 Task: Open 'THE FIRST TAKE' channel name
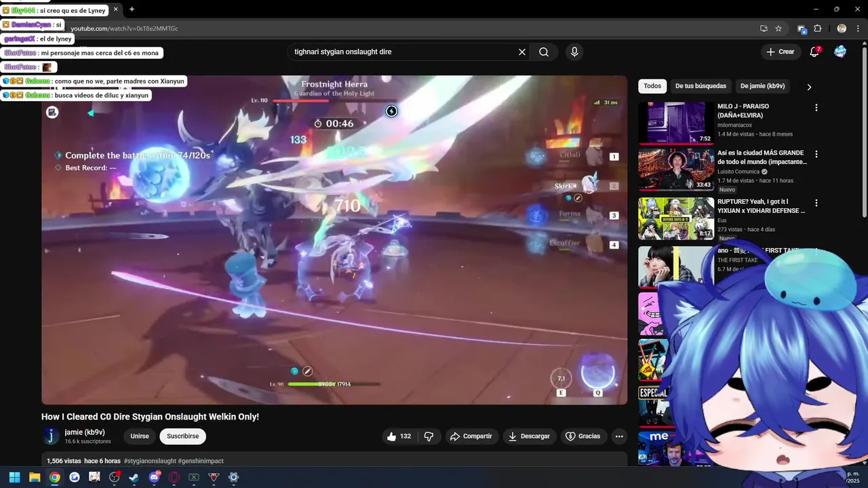pyautogui.click(x=738, y=260)
